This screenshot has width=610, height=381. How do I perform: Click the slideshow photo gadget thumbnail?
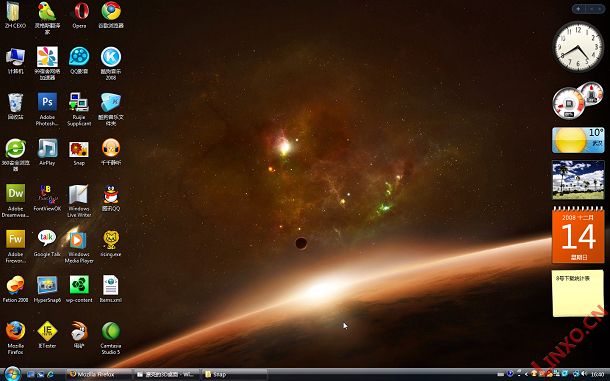pyautogui.click(x=578, y=180)
